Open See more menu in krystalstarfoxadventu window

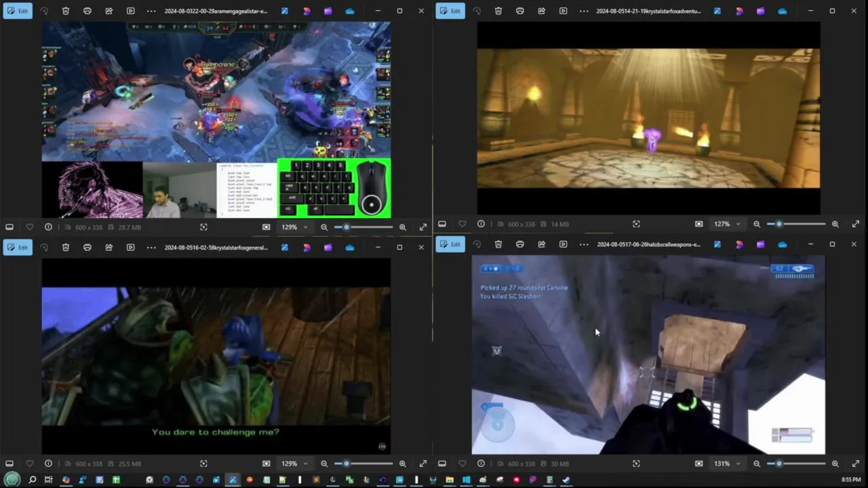584,11
